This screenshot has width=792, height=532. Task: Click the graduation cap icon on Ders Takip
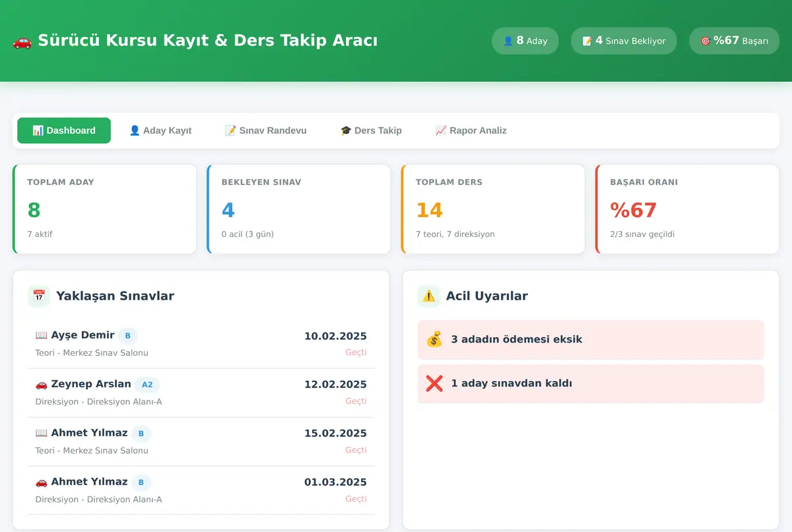(x=346, y=131)
